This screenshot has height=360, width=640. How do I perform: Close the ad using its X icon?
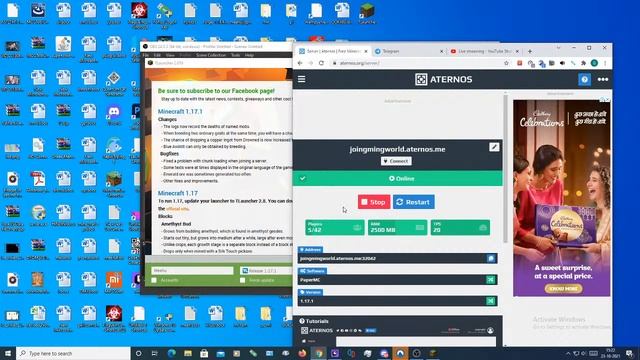click(607, 99)
